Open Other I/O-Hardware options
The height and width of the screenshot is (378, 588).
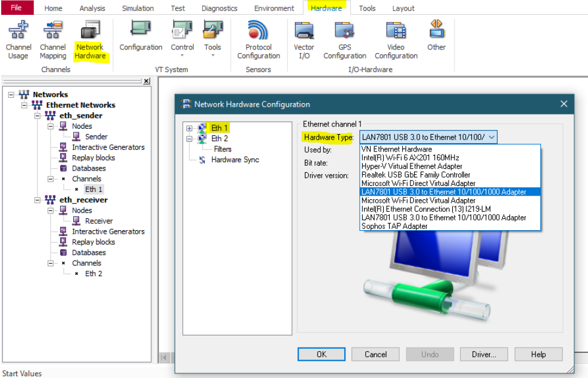click(437, 36)
